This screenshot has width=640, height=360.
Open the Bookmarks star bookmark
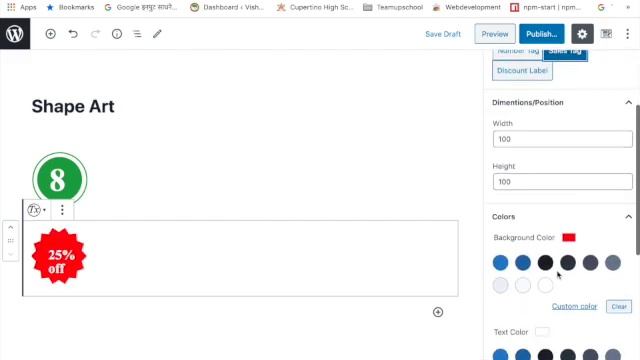point(70,7)
